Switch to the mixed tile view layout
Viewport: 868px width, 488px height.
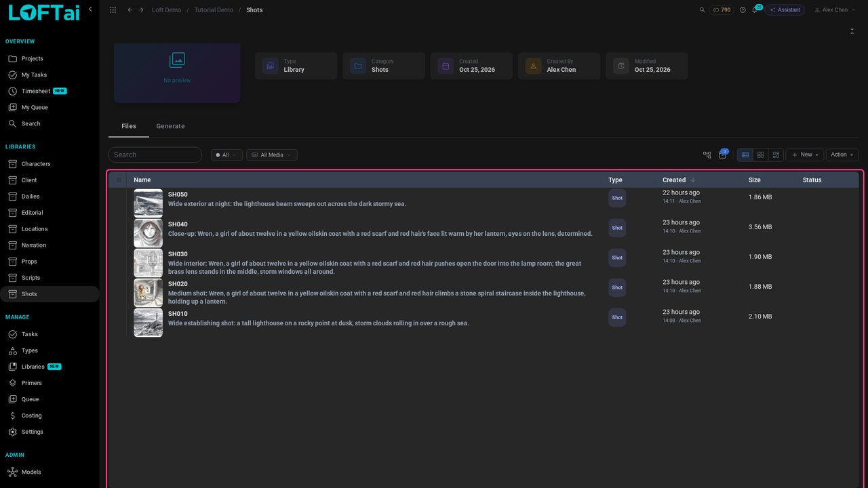click(776, 155)
